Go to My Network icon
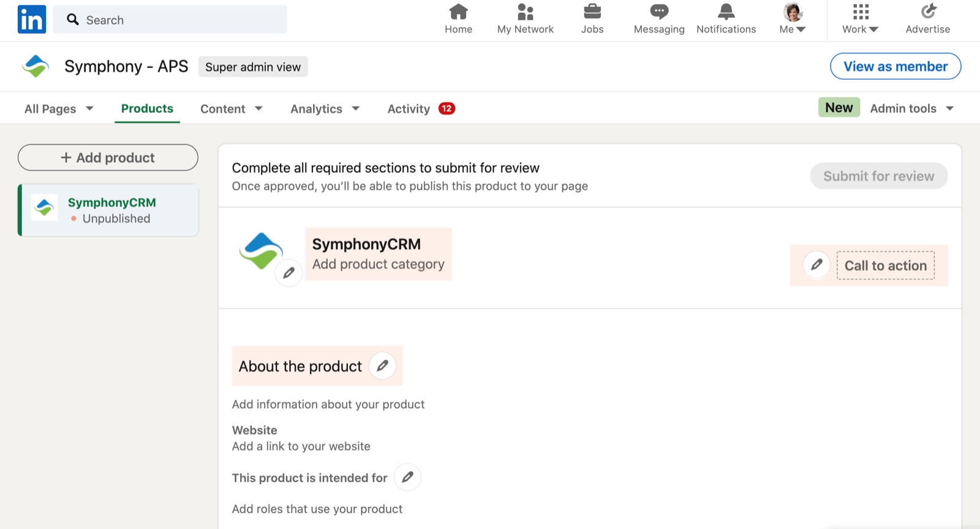The width and height of the screenshot is (980, 529). [525, 12]
